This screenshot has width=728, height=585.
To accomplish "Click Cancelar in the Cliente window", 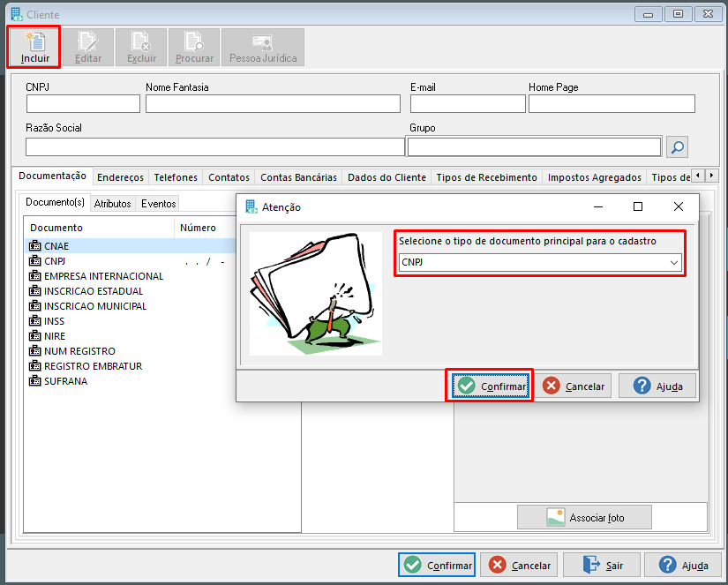I will coord(519,565).
